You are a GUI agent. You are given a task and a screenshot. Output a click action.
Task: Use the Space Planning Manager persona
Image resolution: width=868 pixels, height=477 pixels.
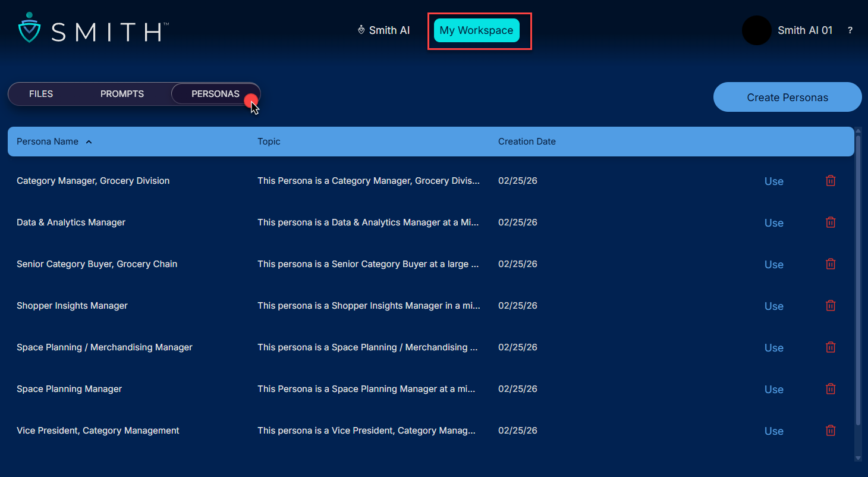pos(773,390)
